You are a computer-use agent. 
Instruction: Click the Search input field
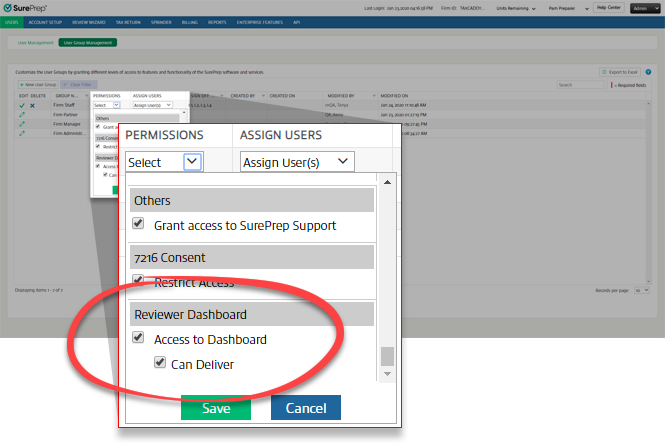pos(583,85)
